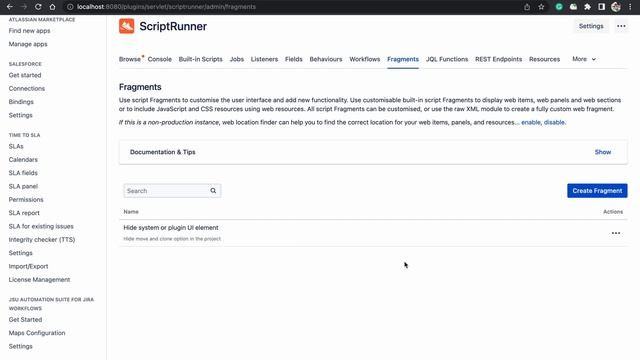Image resolution: width=640 pixels, height=360 pixels.
Task: Open License Management in sidebar
Action: pos(39,280)
